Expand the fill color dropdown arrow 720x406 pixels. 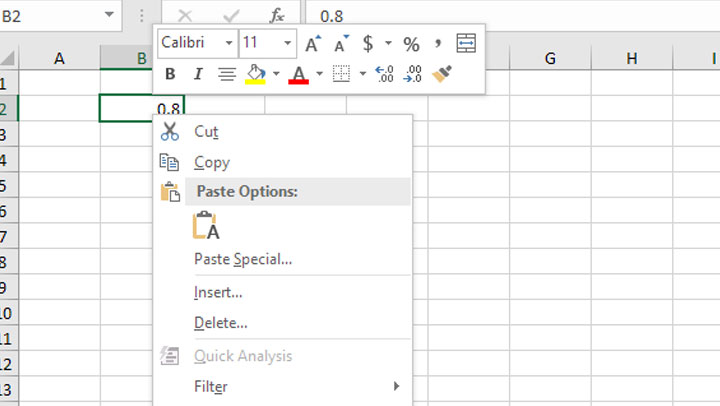point(276,74)
